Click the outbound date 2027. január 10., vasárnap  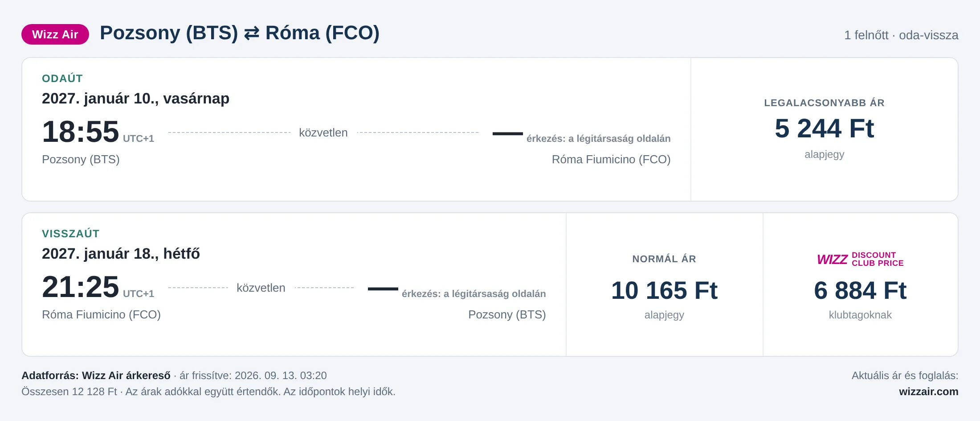[x=135, y=98]
